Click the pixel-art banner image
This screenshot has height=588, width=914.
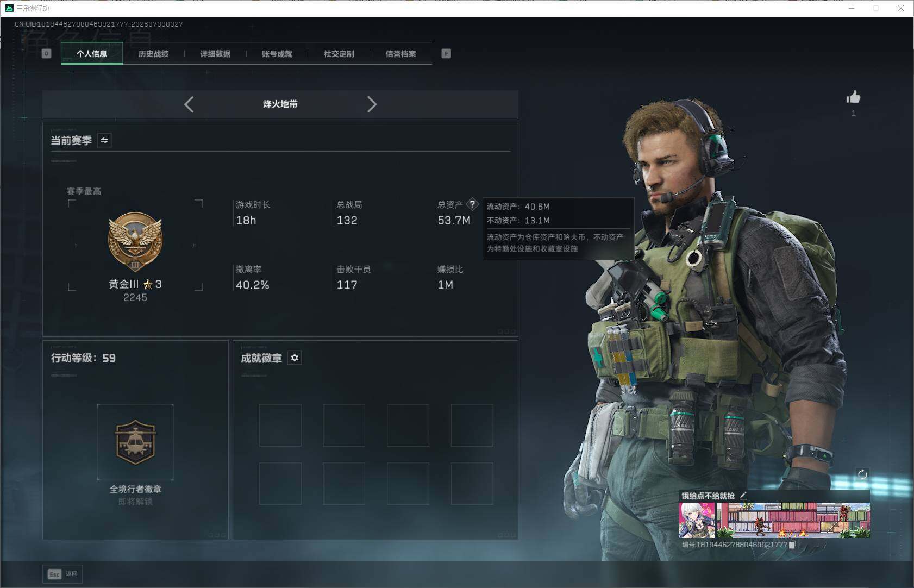tap(793, 520)
